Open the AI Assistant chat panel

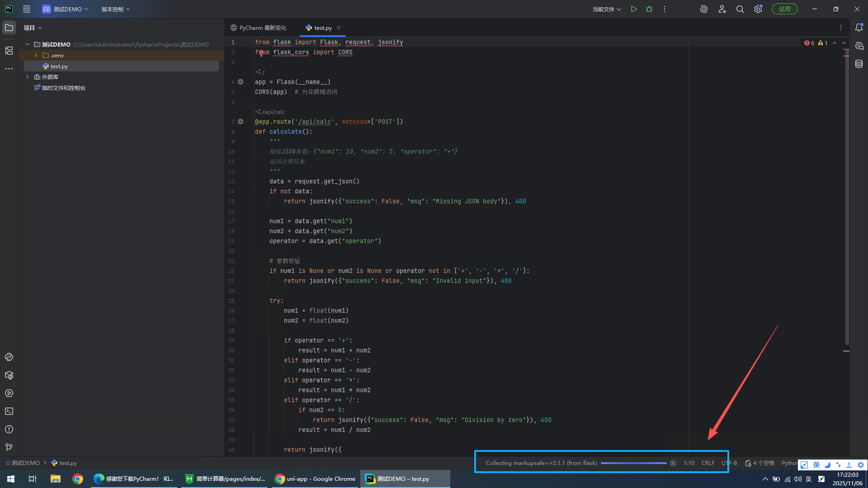(859, 46)
